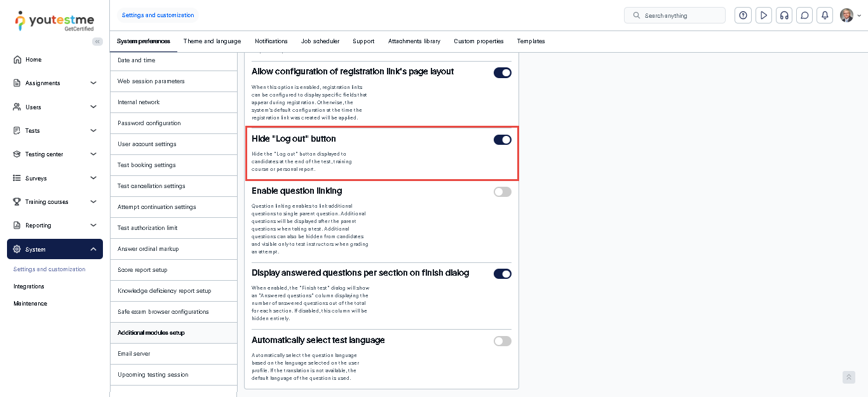This screenshot has width=868, height=397.
Task: Click the help question mark icon
Action: 743,15
